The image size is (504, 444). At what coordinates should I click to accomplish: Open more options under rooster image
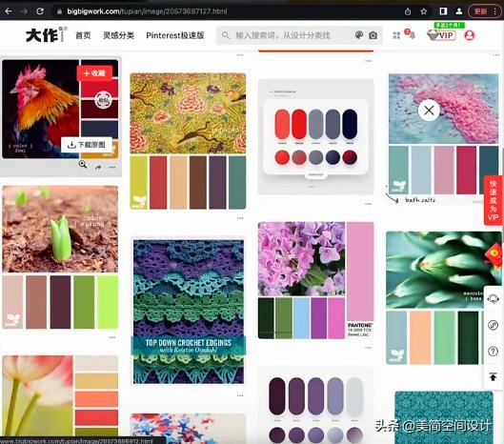(112, 167)
